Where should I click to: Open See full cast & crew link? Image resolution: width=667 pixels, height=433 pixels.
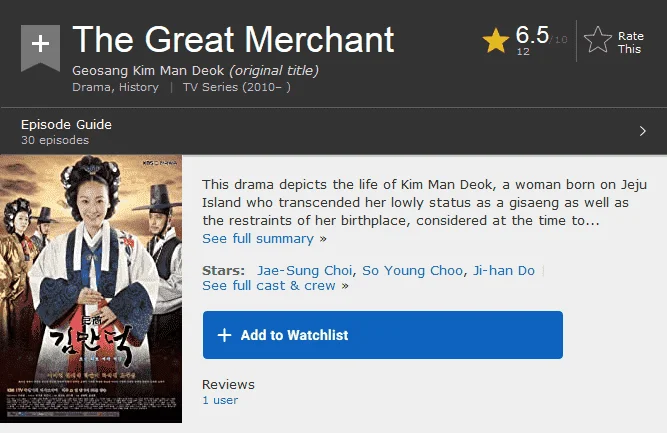(x=269, y=286)
